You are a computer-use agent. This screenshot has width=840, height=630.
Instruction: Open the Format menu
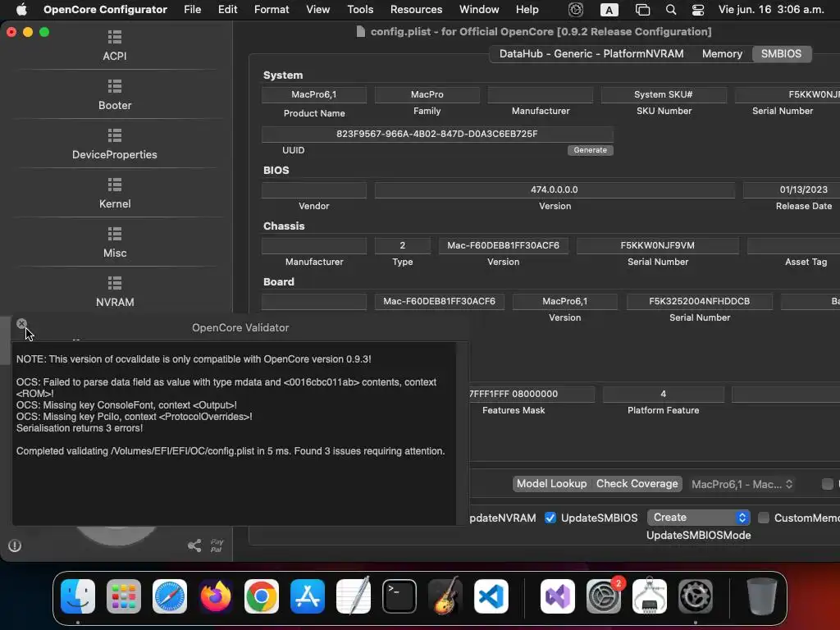pos(272,10)
